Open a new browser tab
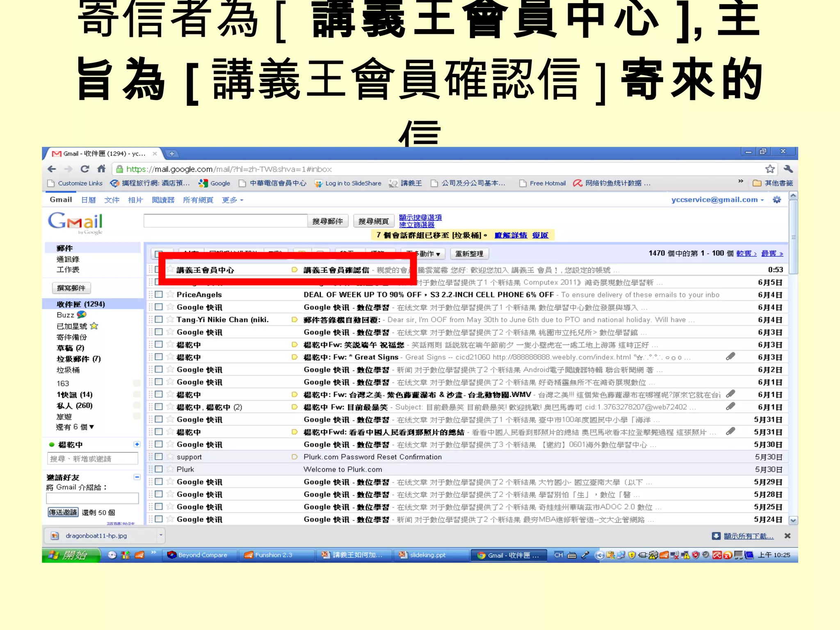Viewport: 840px width, 630px height. [x=172, y=154]
